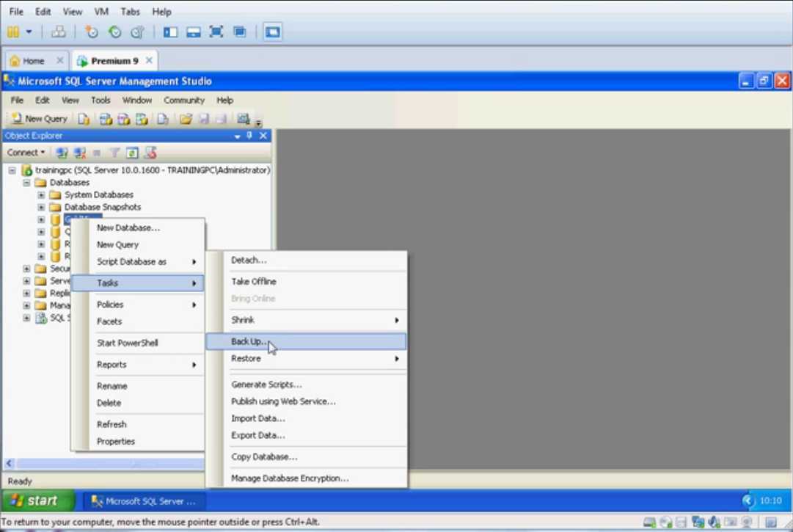Toggle the VMware show library sidebar icon
The height and width of the screenshot is (532, 793).
pos(170,32)
